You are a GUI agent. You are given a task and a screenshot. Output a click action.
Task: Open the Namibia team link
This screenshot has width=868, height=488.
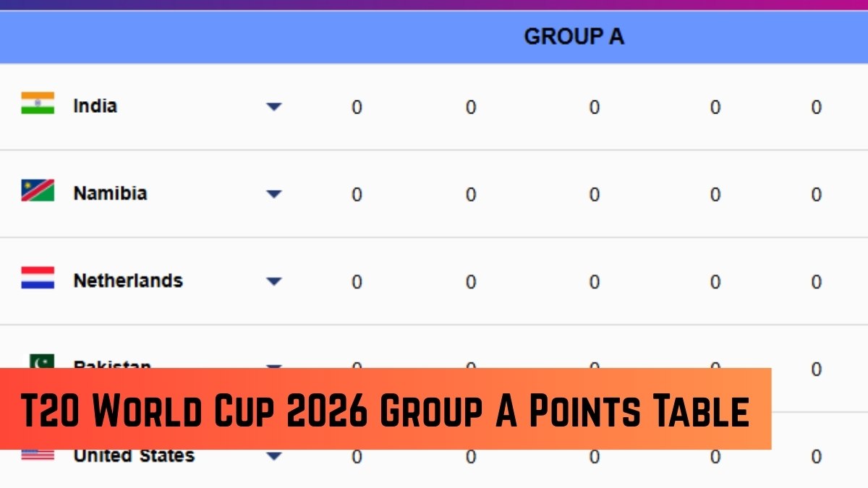110,194
